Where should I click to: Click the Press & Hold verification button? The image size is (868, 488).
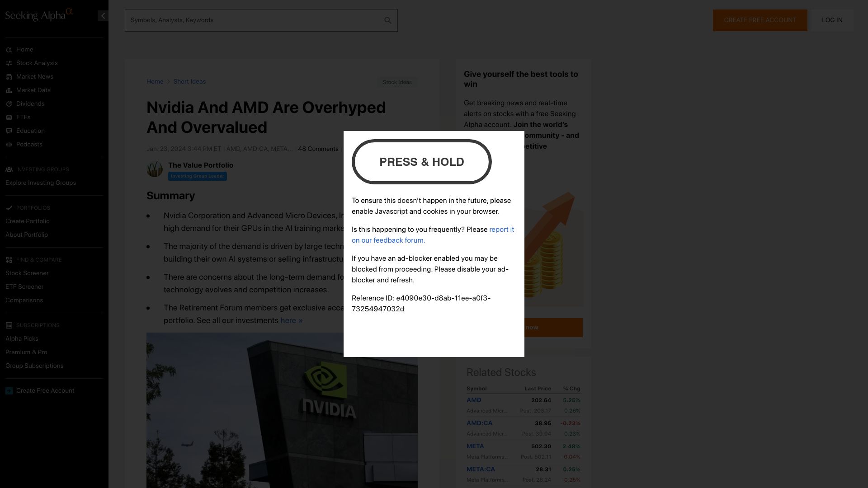tap(422, 162)
